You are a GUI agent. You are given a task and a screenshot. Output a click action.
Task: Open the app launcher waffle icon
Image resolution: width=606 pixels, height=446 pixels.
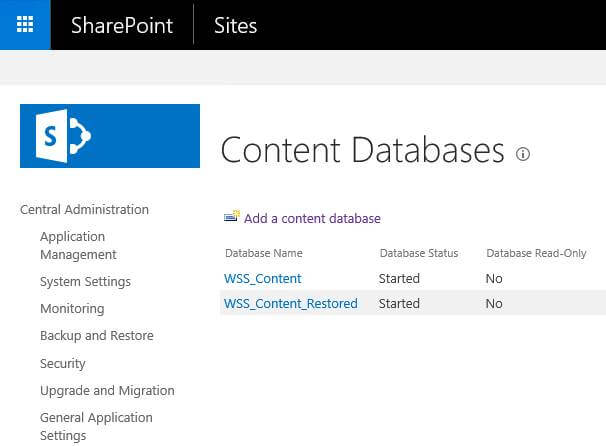point(25,25)
